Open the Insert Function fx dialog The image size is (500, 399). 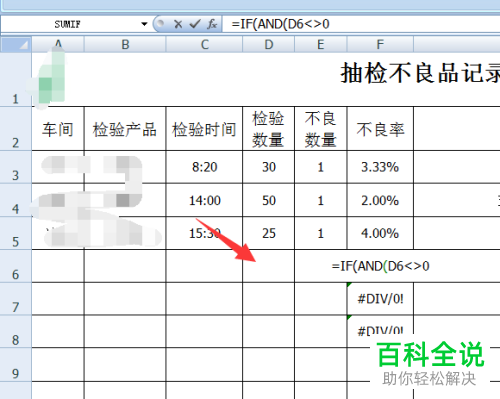[212, 24]
